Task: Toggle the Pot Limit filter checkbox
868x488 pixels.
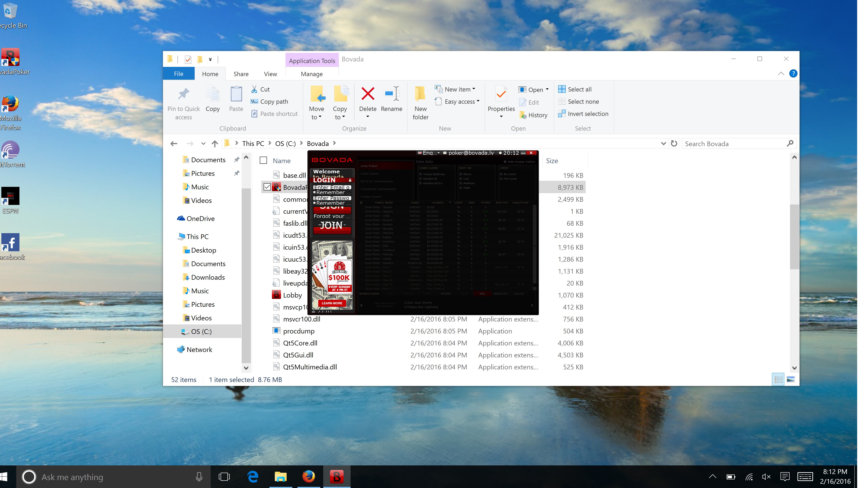Action: pyautogui.click(x=501, y=178)
